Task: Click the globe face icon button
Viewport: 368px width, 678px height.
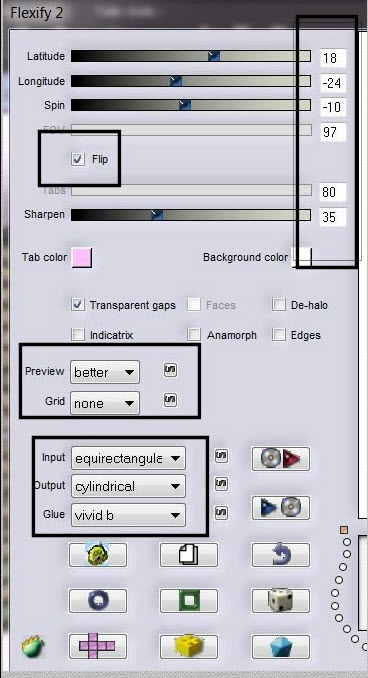Action: click(98, 555)
